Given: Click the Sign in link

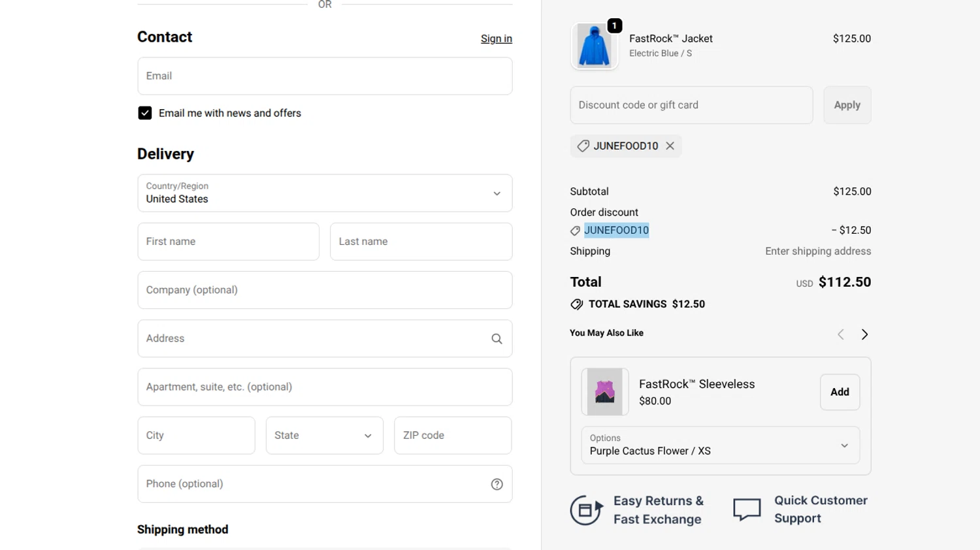Looking at the screenshot, I should (497, 39).
